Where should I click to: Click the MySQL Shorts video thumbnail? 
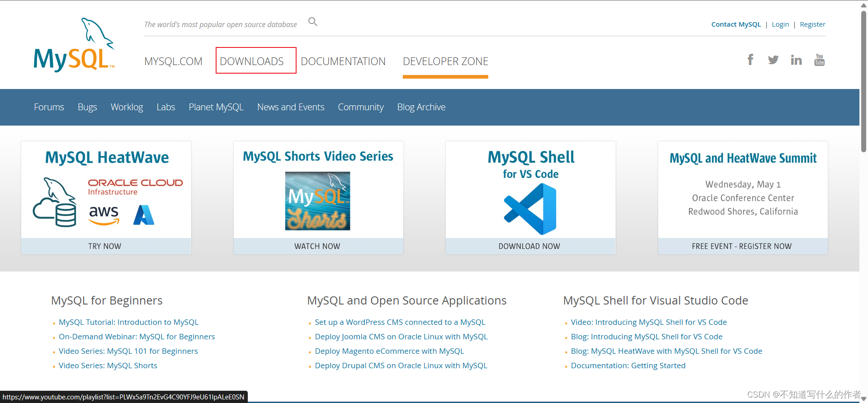[317, 201]
